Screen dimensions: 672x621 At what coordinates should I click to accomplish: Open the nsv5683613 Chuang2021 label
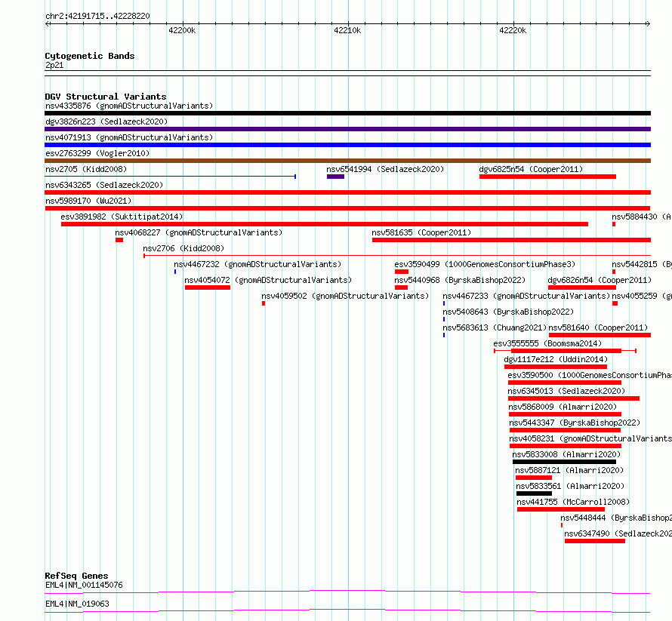(x=495, y=327)
